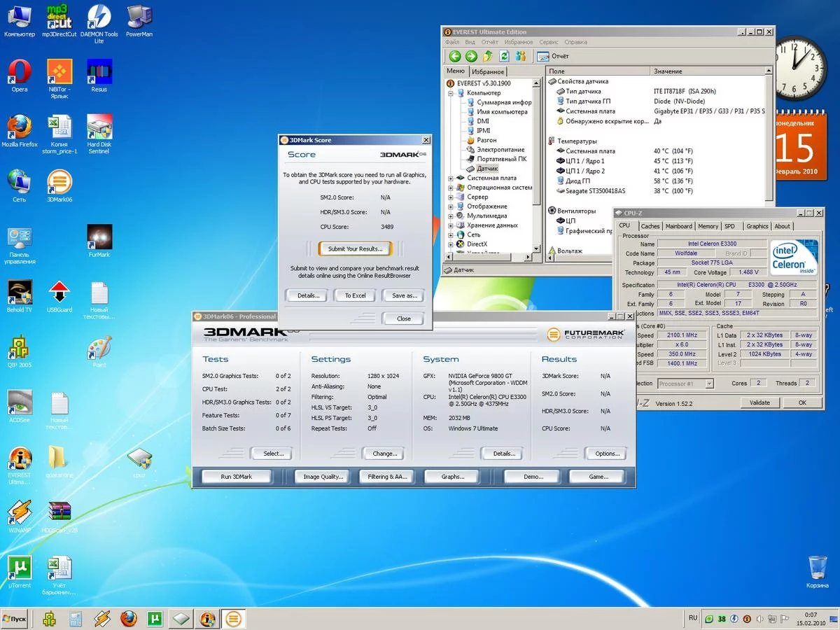The width and height of the screenshot is (840, 630).
Task: Click Options... under the Results section
Action: (607, 454)
